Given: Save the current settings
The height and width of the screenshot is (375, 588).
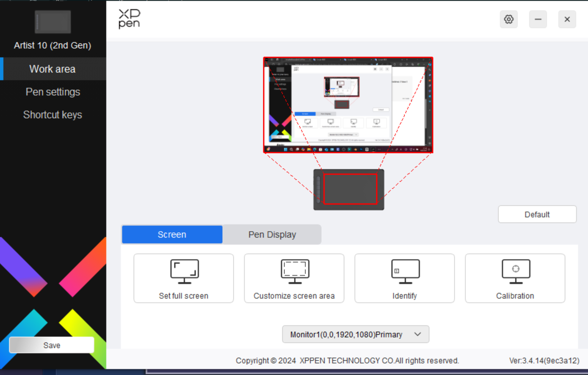Looking at the screenshot, I should coord(52,345).
